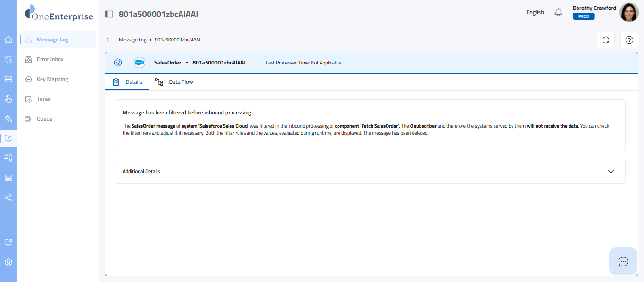Switch to the Data Flow tab
Screen dimensions: 644x282
click(x=174, y=82)
